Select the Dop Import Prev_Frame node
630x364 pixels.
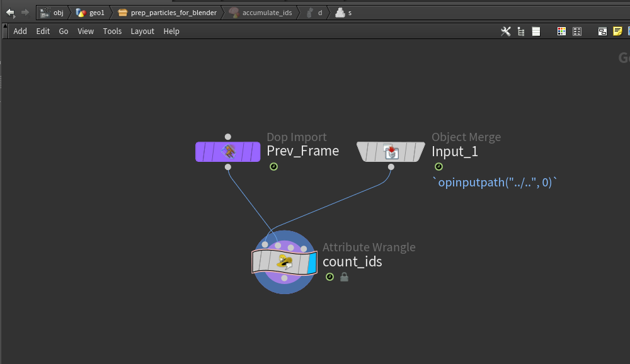227,152
